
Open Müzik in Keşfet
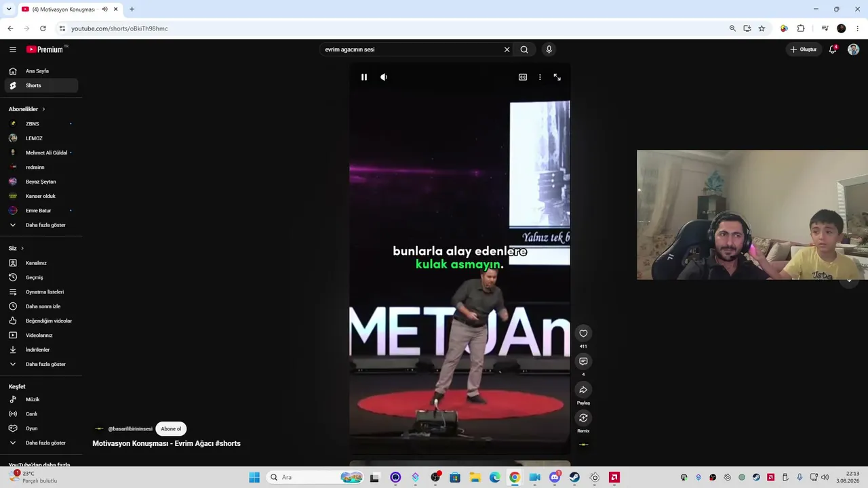(x=41, y=400)
